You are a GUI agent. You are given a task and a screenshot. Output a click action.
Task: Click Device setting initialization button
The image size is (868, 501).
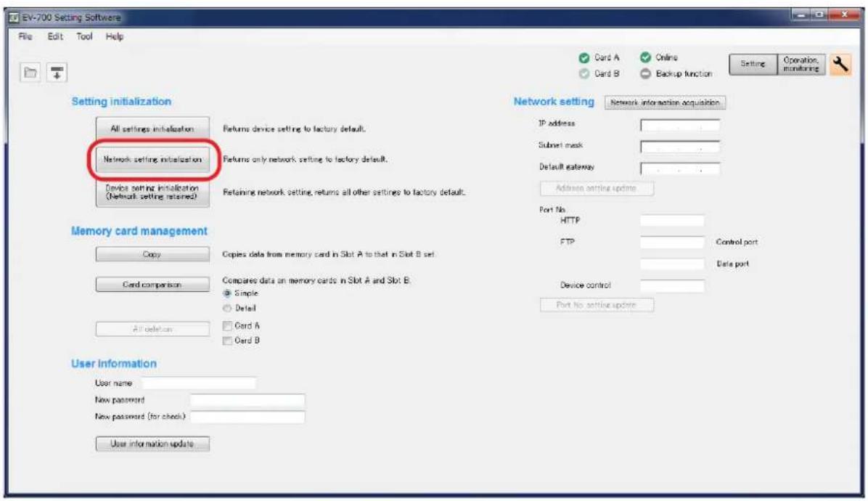[152, 192]
